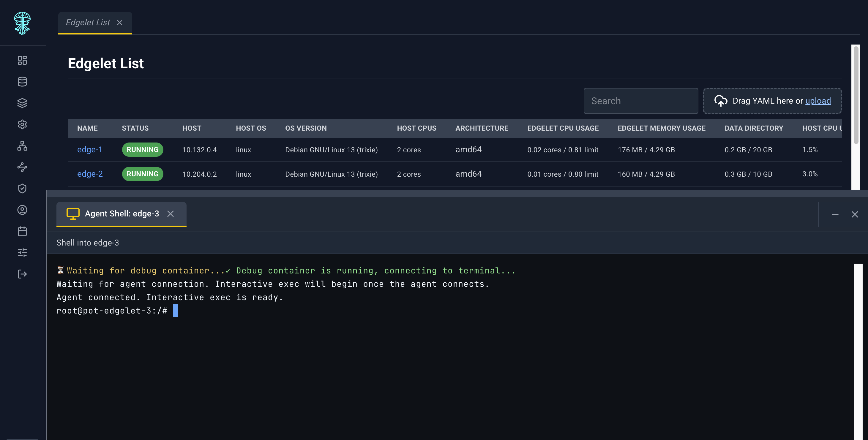The width and height of the screenshot is (868, 440).
Task: Click the RUNNING badge for edge-2
Action: click(x=143, y=174)
